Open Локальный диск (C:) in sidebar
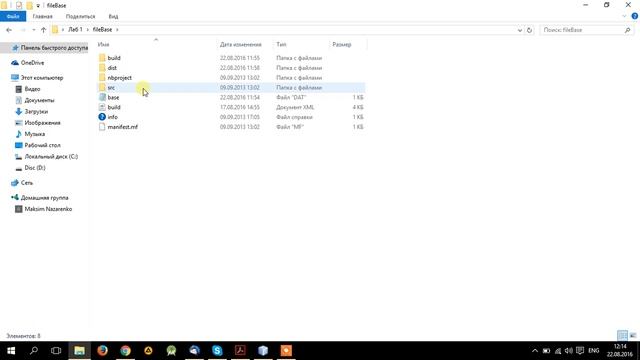The height and width of the screenshot is (360, 640). pos(51,156)
